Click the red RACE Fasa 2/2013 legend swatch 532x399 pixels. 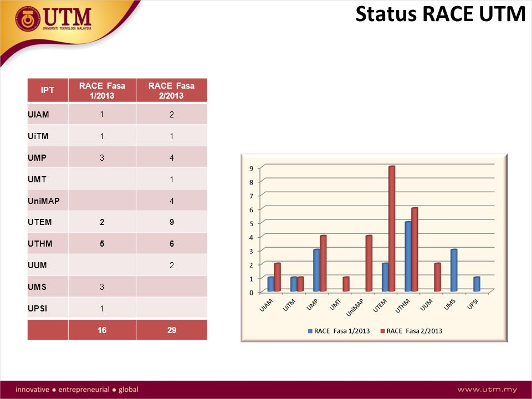(x=382, y=331)
